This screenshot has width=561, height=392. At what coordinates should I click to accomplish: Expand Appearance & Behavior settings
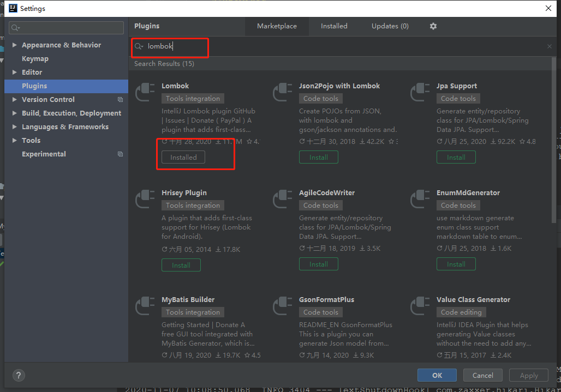tap(15, 45)
